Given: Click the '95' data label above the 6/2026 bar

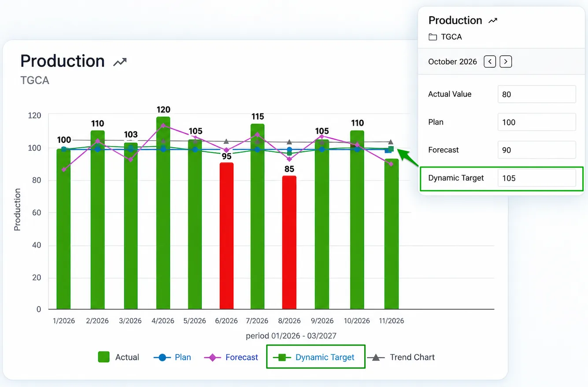Looking at the screenshot, I should tap(226, 156).
